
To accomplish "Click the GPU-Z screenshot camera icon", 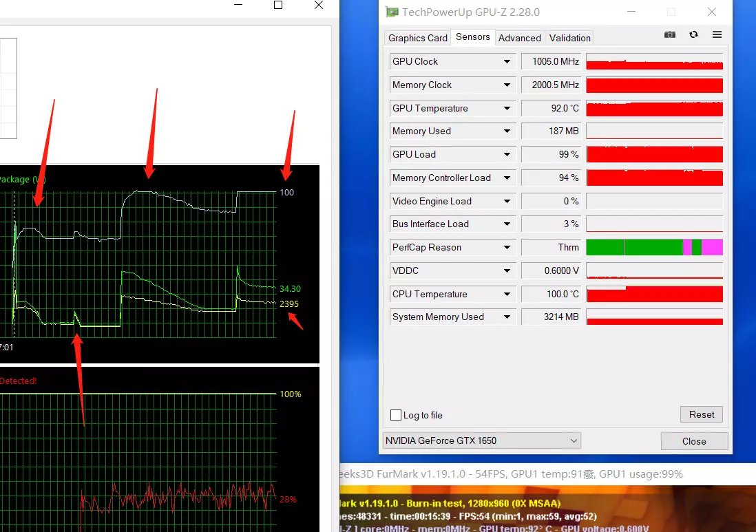I will click(x=670, y=34).
